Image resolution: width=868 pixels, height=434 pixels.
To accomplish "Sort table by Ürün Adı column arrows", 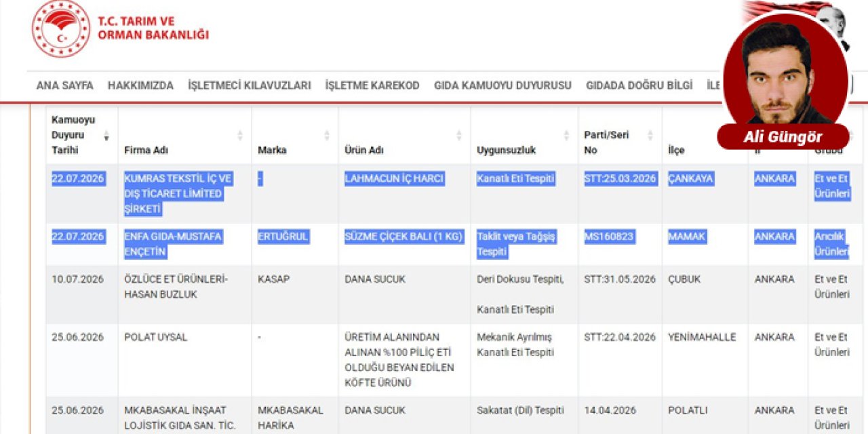I will point(459,136).
